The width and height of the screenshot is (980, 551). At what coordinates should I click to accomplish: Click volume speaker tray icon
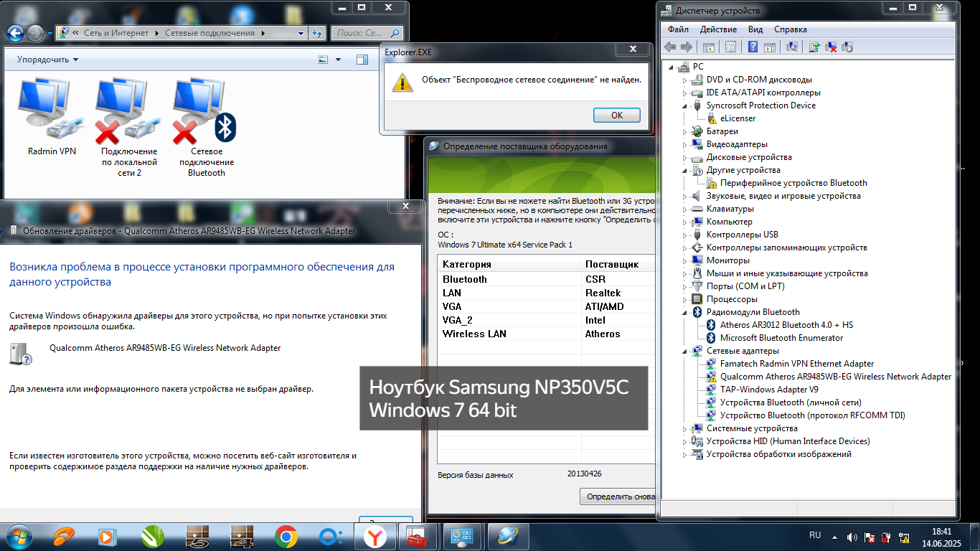pyautogui.click(x=852, y=537)
